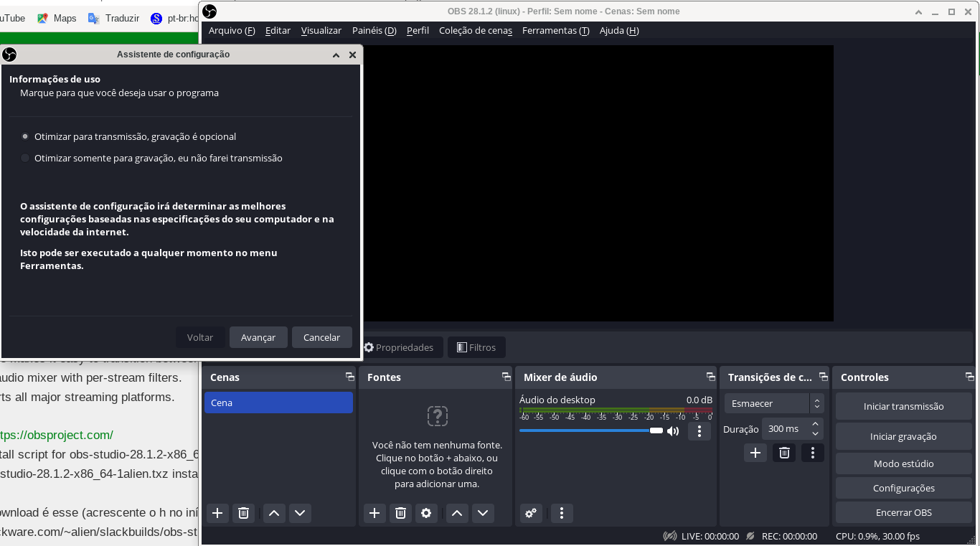Click the Voltar button in the assistant
This screenshot has height=546, width=980.
point(200,337)
